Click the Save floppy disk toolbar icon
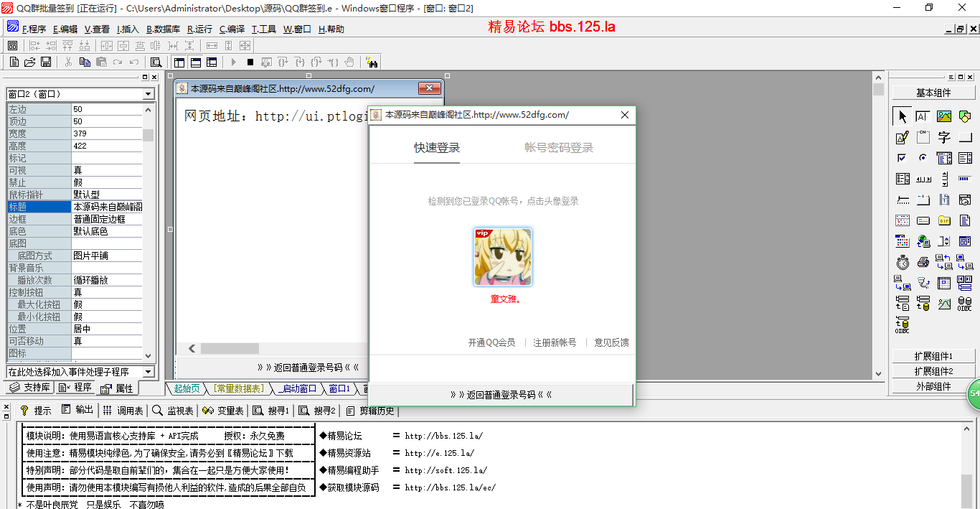Viewport: 980px width, 509px height. pos(46,62)
